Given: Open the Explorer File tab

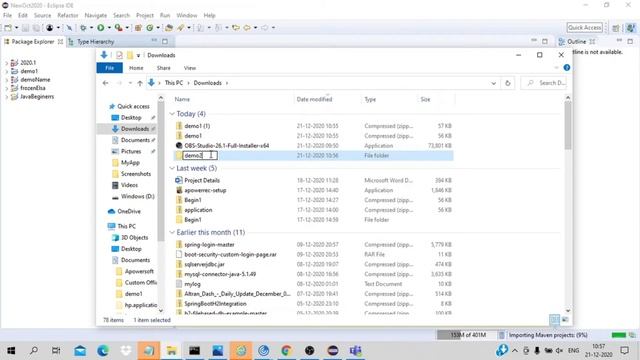Looking at the screenshot, I should pyautogui.click(x=109, y=68).
